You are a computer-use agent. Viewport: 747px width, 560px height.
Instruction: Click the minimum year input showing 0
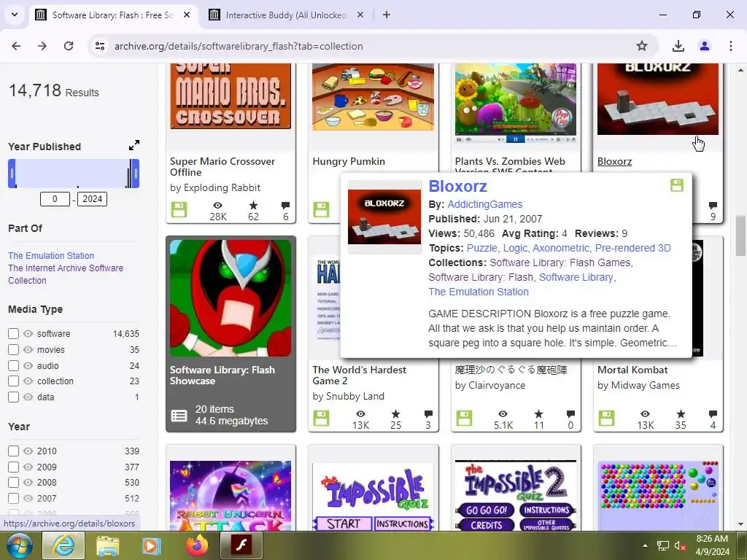pos(55,199)
